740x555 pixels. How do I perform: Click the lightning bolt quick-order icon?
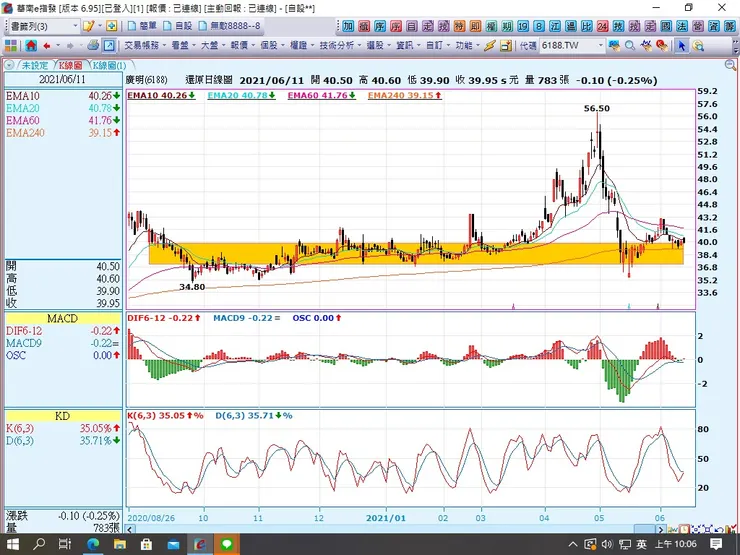pyautogui.click(x=490, y=46)
